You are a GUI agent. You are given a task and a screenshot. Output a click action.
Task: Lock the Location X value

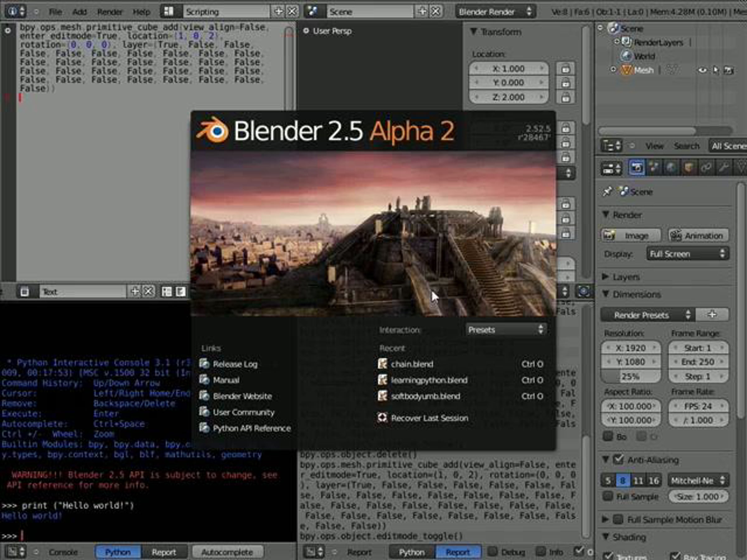pos(566,68)
